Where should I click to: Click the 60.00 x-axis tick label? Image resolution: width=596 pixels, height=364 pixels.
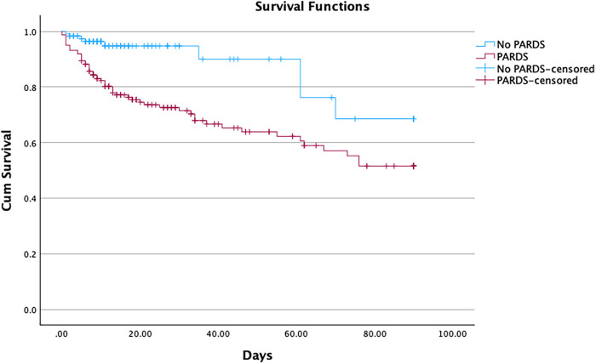click(x=296, y=334)
